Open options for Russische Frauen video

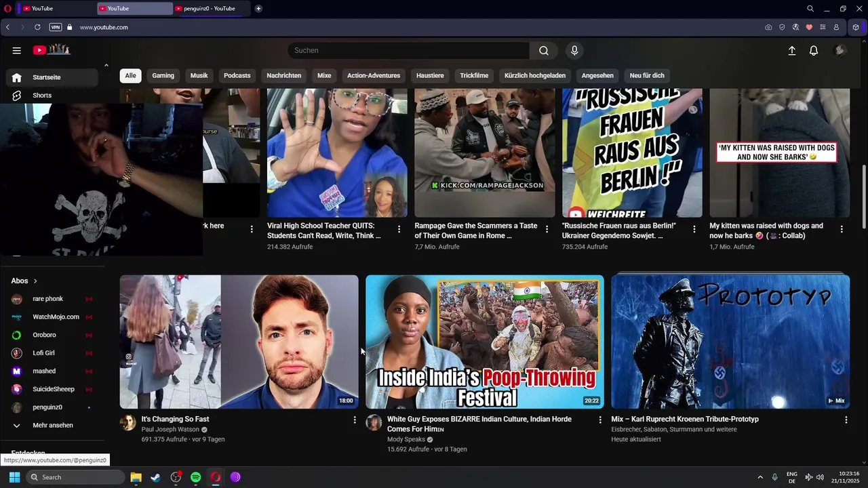(694, 229)
